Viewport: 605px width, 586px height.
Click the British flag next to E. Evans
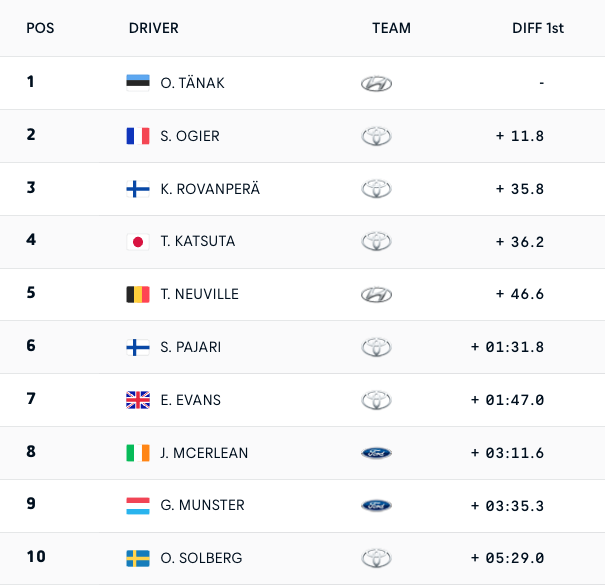[x=138, y=400]
